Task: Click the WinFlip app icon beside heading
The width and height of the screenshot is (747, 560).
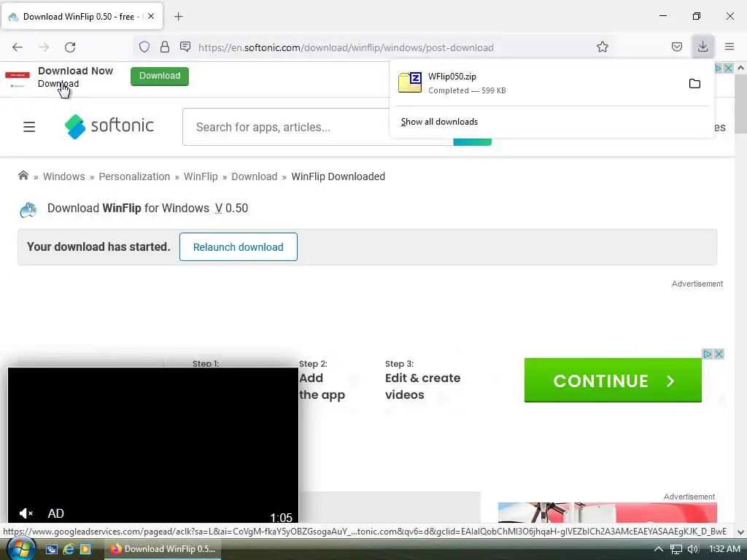Action: [x=28, y=209]
